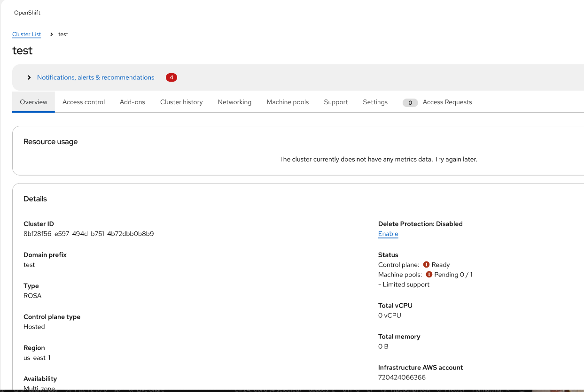Click the 'Pending 0 / 1' machine pools status
Screen dimensions: 584x392
pyautogui.click(x=453, y=275)
